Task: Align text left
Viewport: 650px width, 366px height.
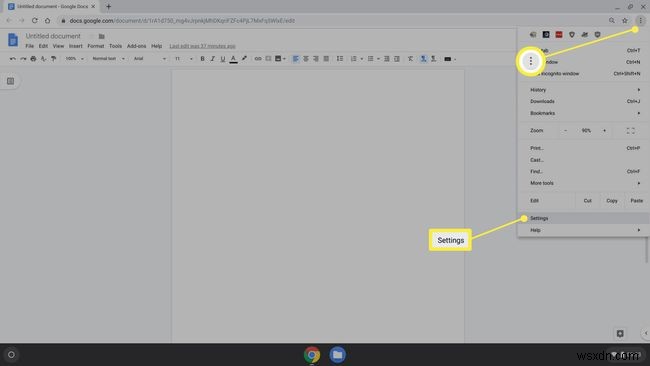Action: (x=296, y=59)
